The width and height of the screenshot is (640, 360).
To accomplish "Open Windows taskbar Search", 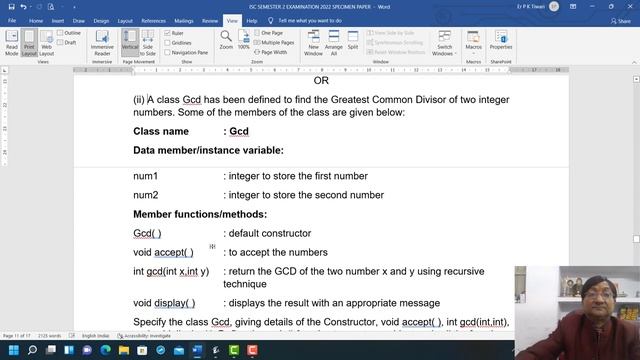I will 32,350.
